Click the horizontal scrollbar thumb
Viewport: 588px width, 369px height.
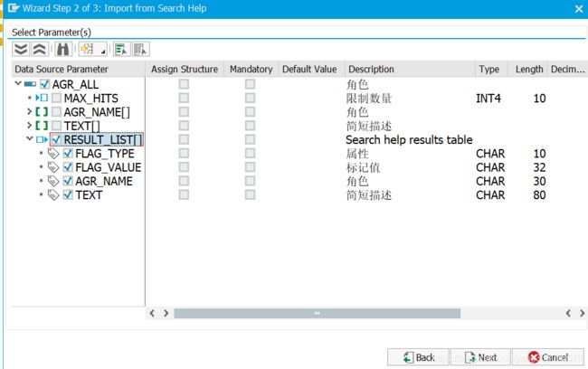click(317, 313)
